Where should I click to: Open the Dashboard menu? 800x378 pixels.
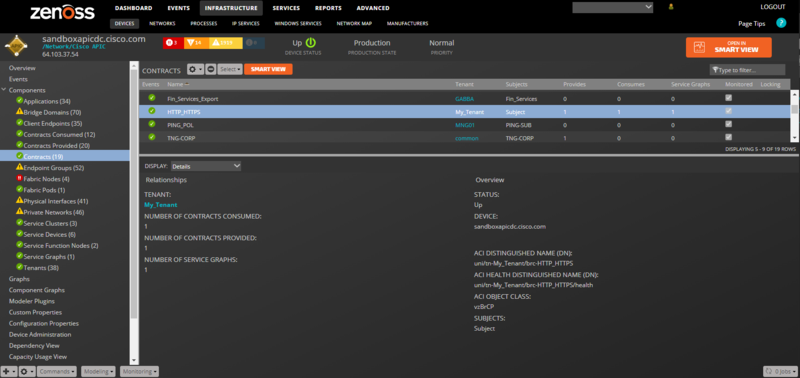click(133, 8)
